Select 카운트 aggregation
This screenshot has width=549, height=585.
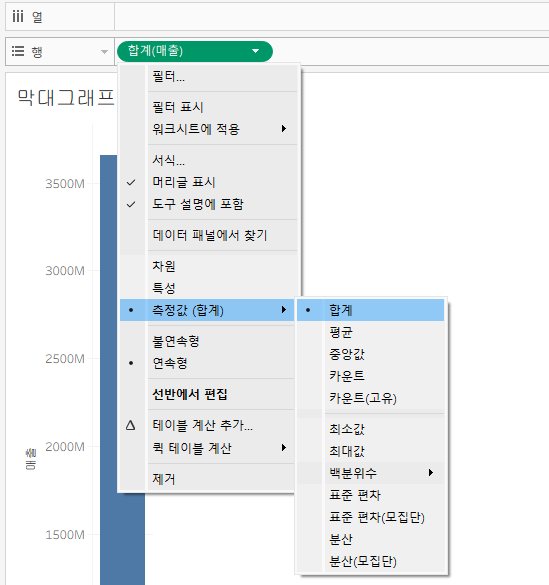(371, 376)
